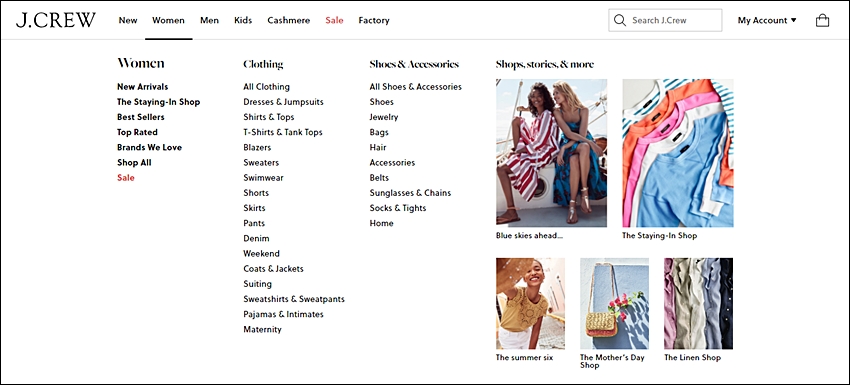Open Blue skies ahead... caption
This screenshot has height=385, width=850.
click(530, 236)
